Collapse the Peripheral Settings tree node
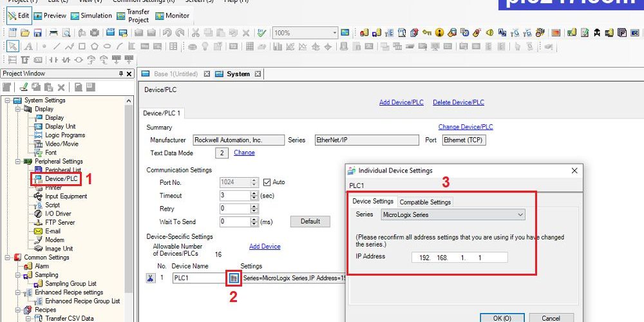Screen dimensions: 644x322 pos(17,162)
